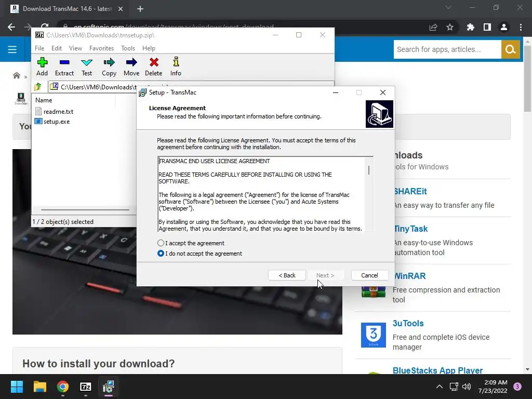
Task: Click the Softonic search magnifier button
Action: [x=510, y=49]
